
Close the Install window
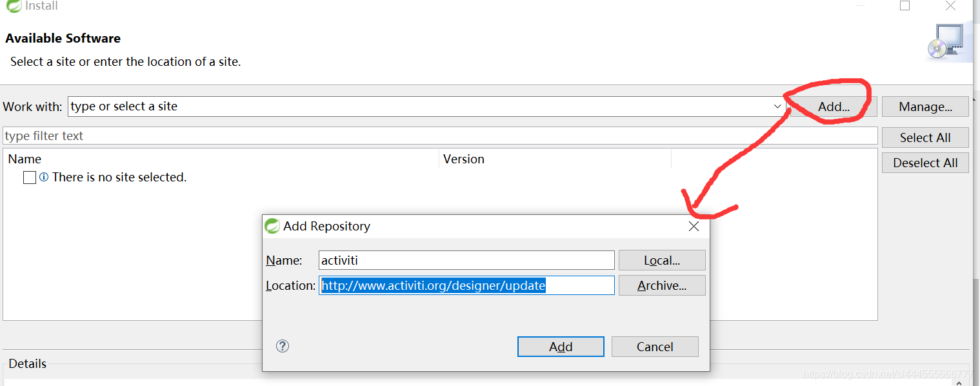coord(950,6)
